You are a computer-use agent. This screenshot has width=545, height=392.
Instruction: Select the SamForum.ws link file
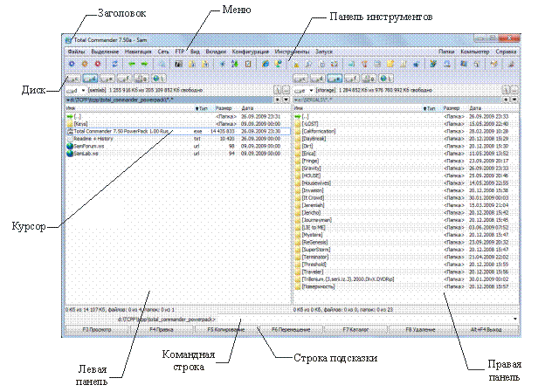coord(178,146)
